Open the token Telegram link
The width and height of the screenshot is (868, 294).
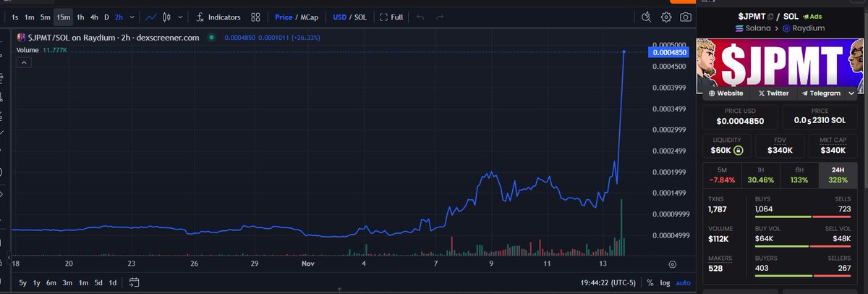pos(821,93)
